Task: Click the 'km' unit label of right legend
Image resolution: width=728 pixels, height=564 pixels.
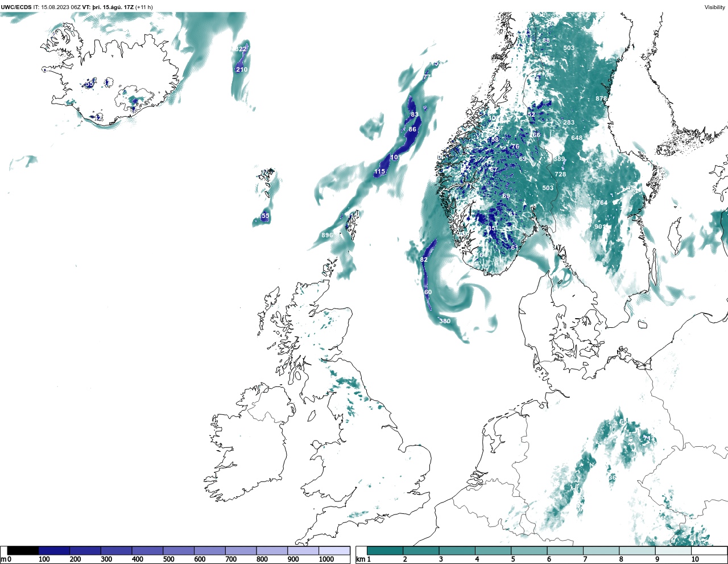Action: tap(361, 559)
